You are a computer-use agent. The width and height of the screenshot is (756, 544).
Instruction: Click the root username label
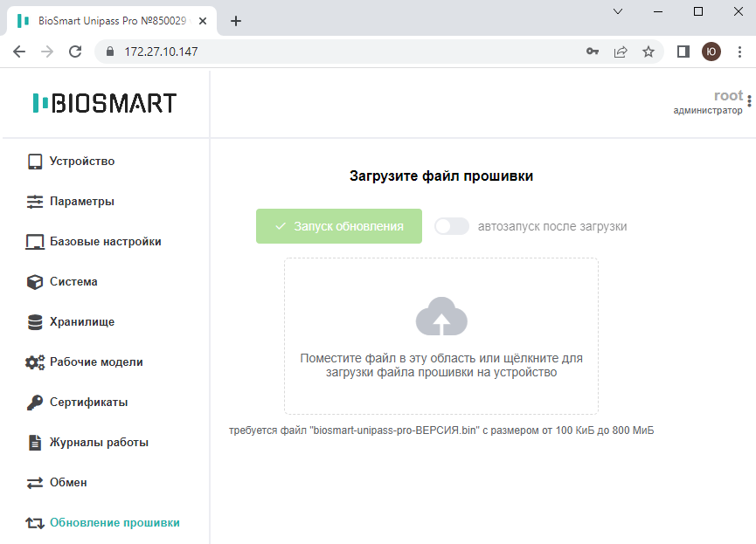[x=729, y=95]
